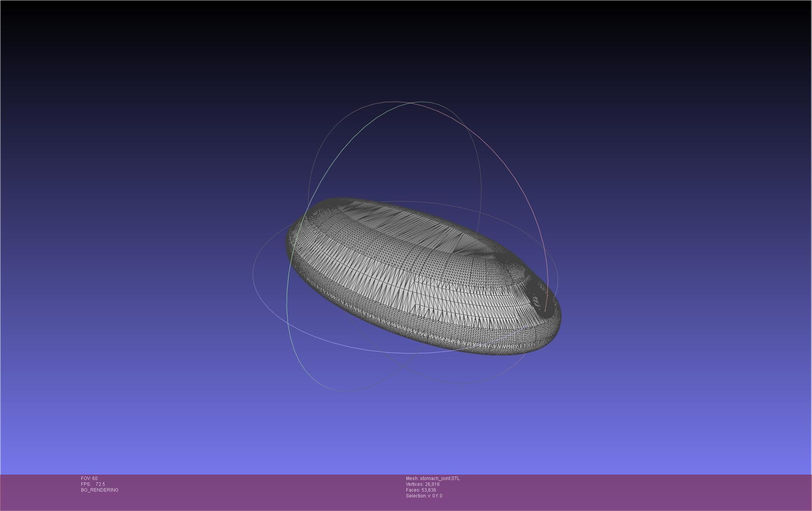Click the FOV: 60 readout
This screenshot has width=812, height=511.
point(89,478)
